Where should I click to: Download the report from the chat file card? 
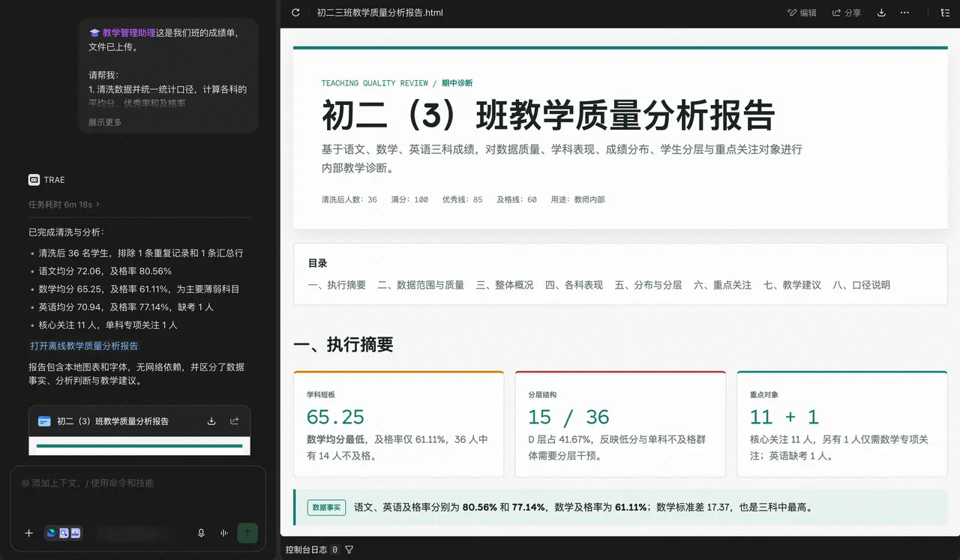211,421
